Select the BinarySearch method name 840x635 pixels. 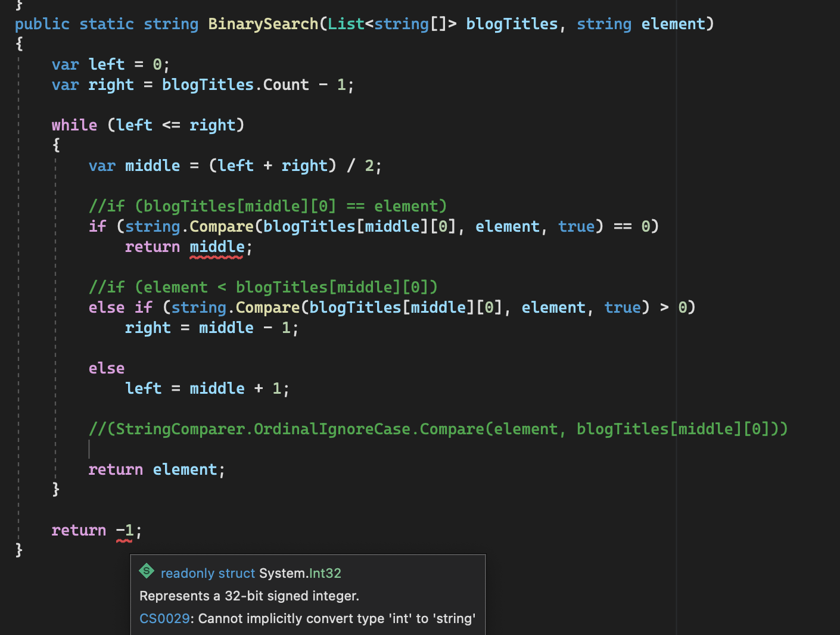coord(263,23)
